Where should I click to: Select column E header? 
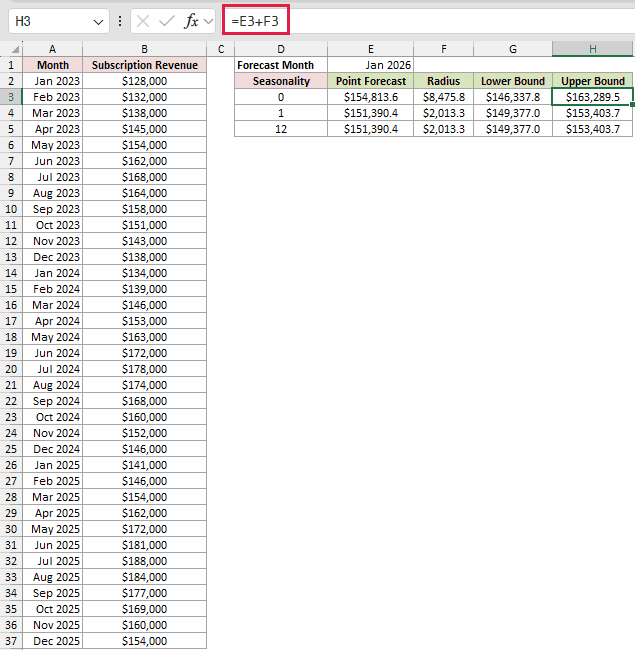pyautogui.click(x=371, y=49)
